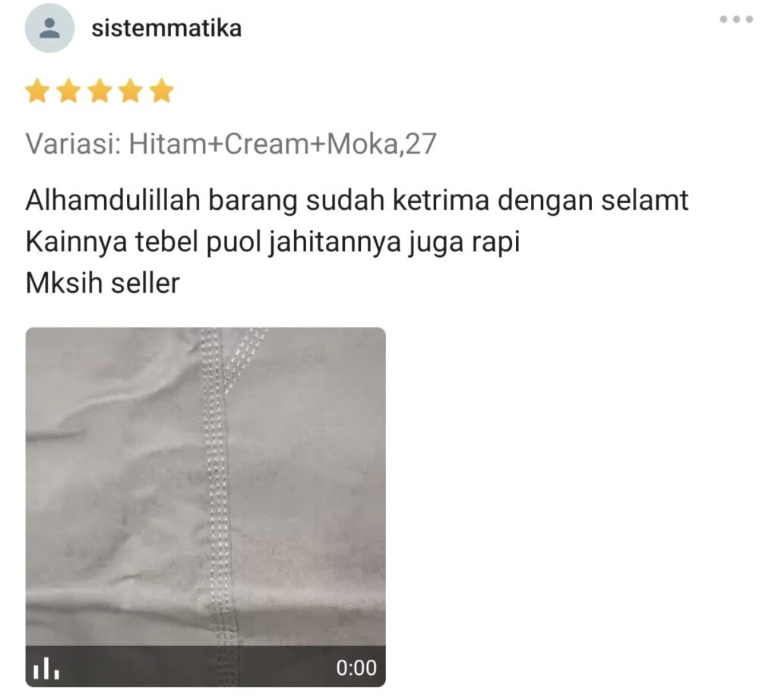This screenshot has height=700, width=778.
Task: Click the fourth rating star
Action: [x=131, y=91]
